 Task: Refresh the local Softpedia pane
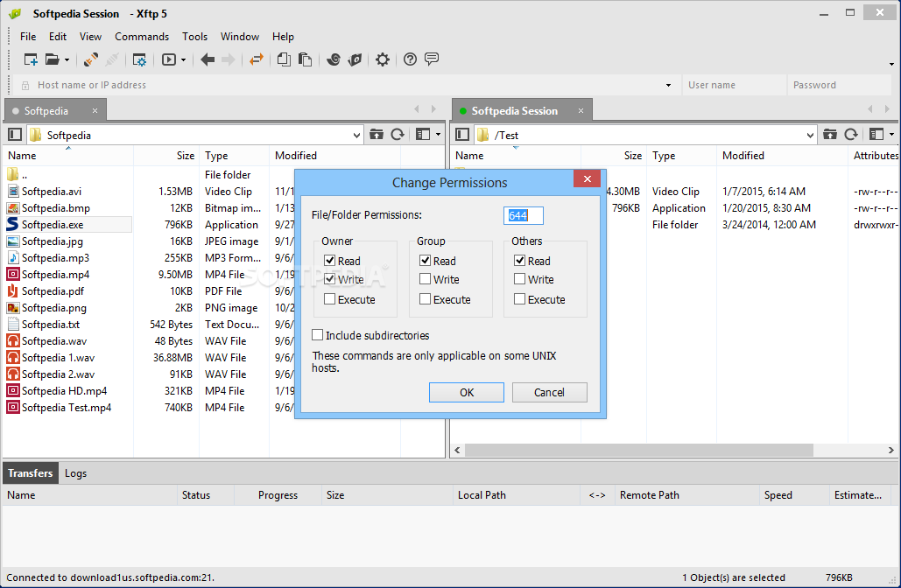coord(398,135)
